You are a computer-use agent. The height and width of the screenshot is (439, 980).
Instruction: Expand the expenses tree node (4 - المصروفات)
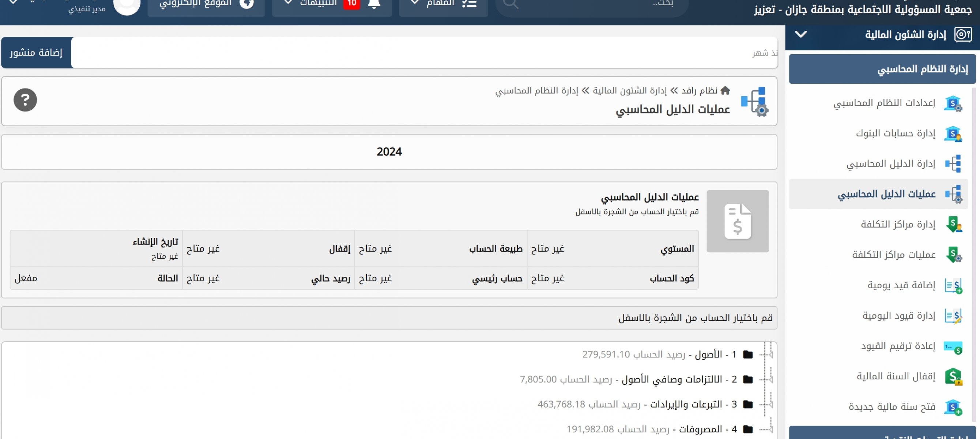click(771, 429)
